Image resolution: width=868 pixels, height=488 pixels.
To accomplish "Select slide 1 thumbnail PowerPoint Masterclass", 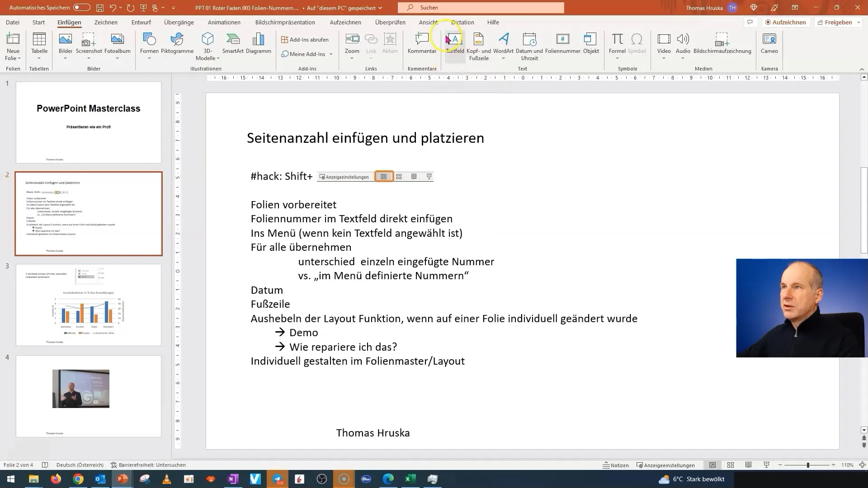I will 89,122.
